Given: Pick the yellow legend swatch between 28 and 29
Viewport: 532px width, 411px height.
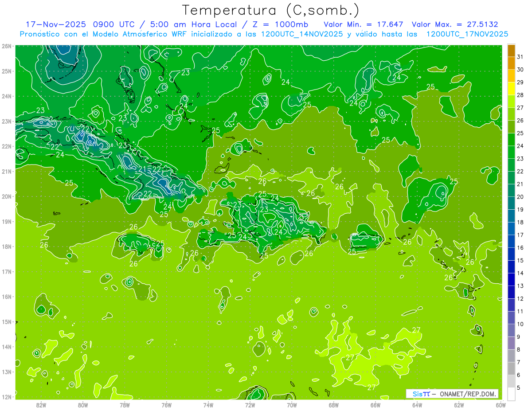Looking at the screenshot, I should tap(511, 89).
